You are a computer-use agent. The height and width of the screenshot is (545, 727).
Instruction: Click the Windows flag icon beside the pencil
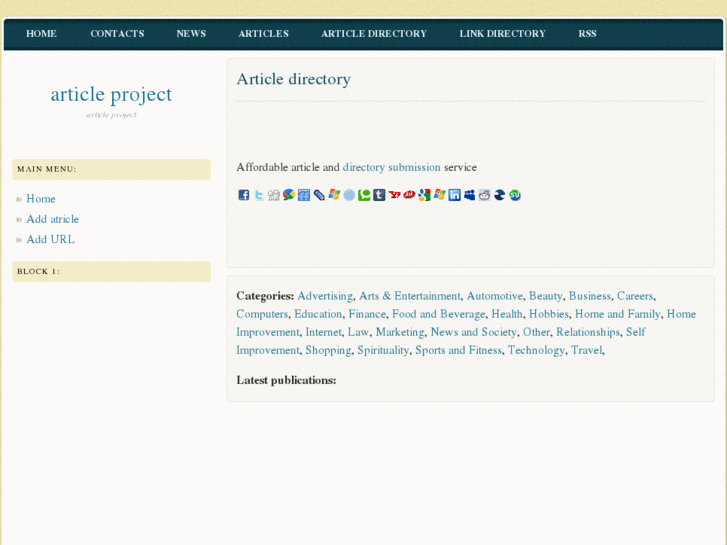(334, 195)
